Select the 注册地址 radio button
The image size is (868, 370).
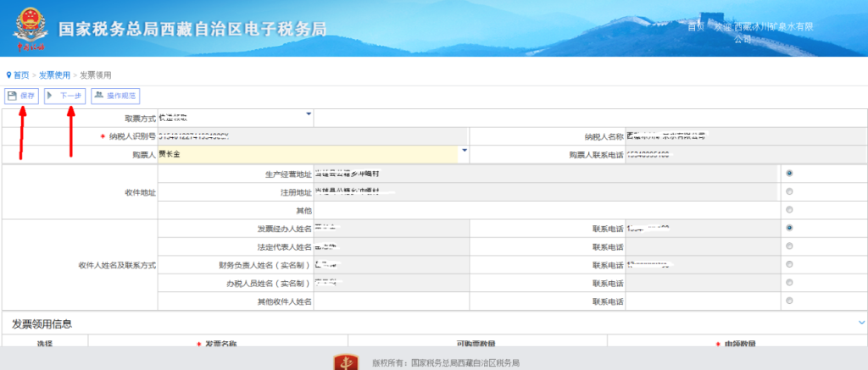[x=790, y=191]
